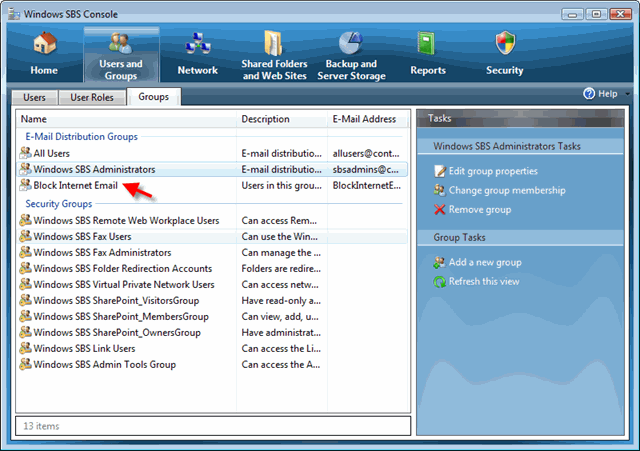This screenshot has height=451, width=640.
Task: Select Windows SBS Link Users name
Action: (84, 348)
